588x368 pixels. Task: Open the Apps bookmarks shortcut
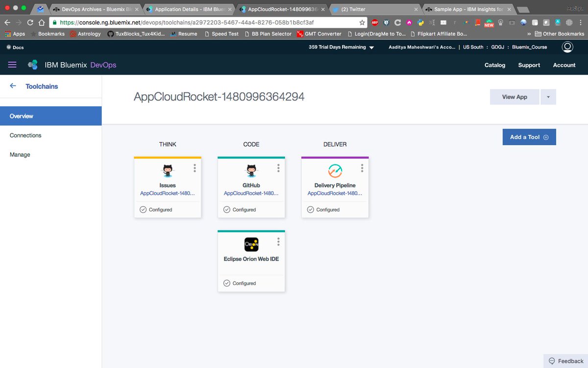pyautogui.click(x=15, y=34)
